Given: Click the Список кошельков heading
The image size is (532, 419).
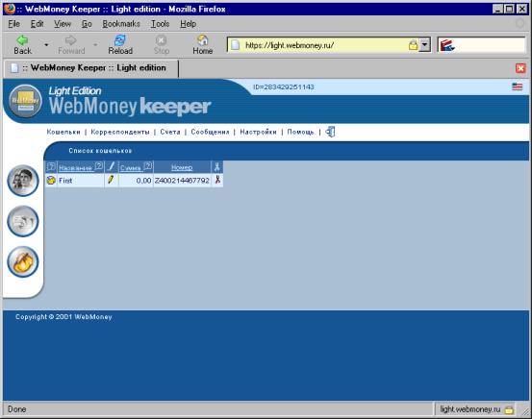Looking at the screenshot, I should point(100,151).
